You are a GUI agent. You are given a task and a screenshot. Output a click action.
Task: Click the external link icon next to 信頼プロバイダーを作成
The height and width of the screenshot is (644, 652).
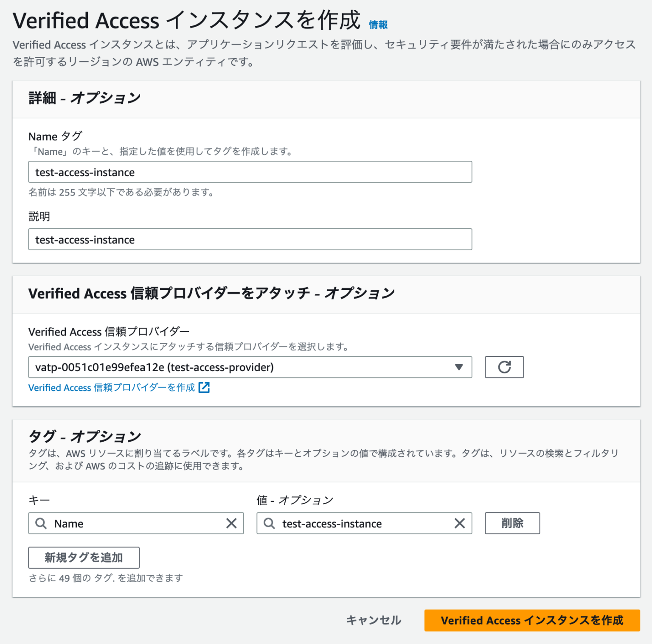(x=204, y=387)
